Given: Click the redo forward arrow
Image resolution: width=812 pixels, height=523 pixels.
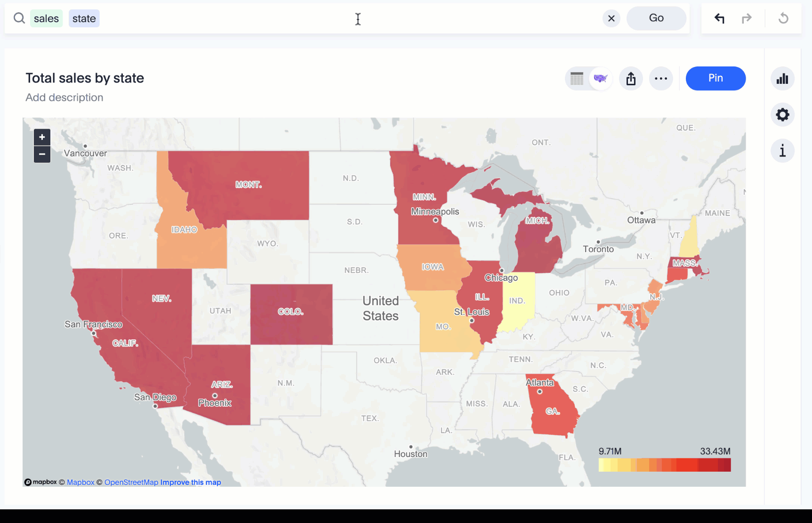Looking at the screenshot, I should pos(747,18).
